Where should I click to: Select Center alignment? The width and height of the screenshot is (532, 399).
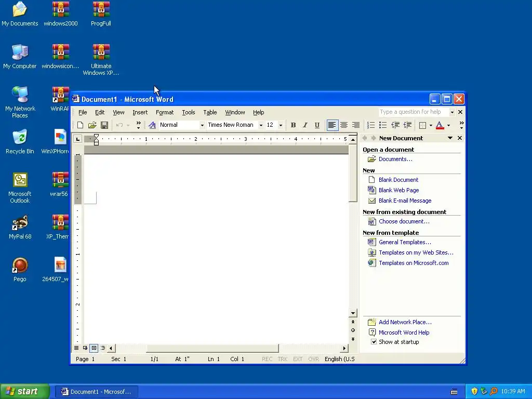pyautogui.click(x=344, y=125)
